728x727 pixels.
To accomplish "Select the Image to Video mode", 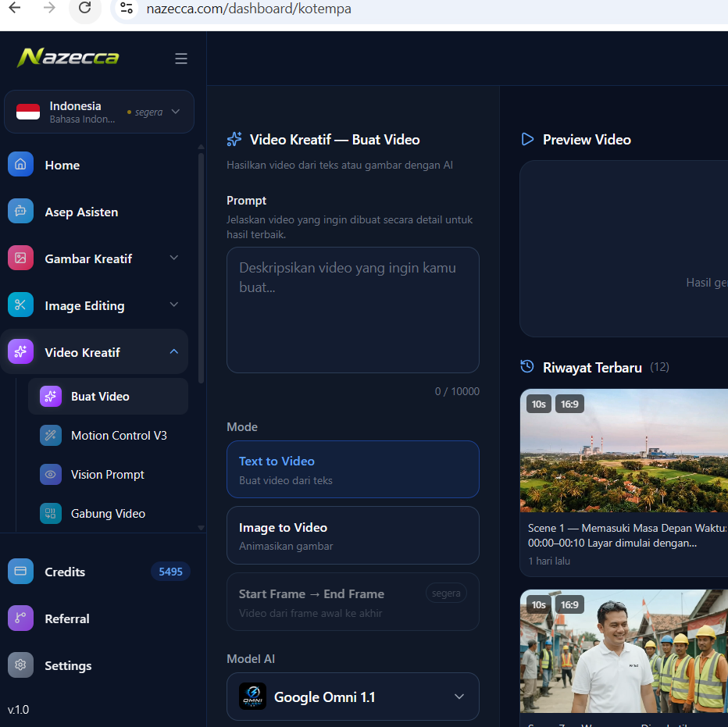I will point(353,535).
